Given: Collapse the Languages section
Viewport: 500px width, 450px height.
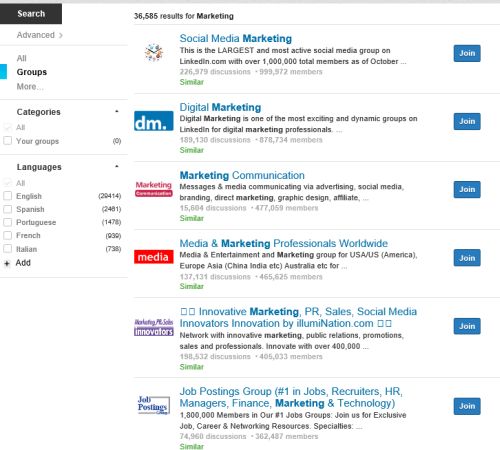Looking at the screenshot, I should (117, 166).
